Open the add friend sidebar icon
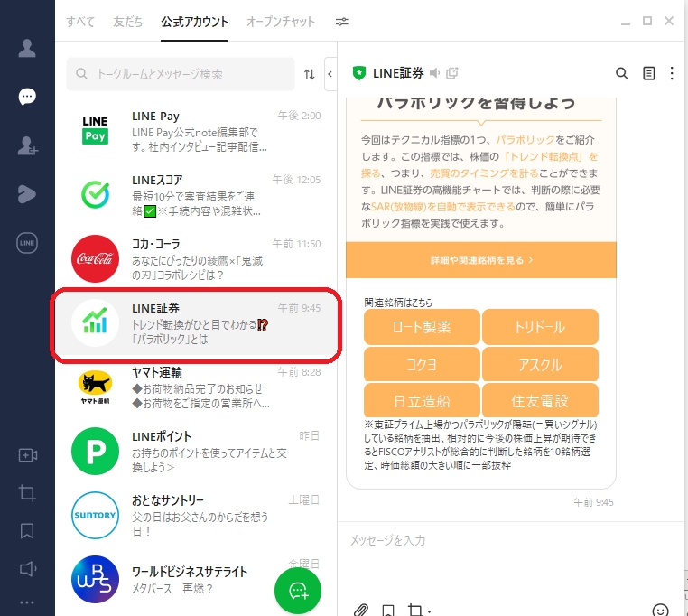Viewport: 688px width, 616px height. (x=27, y=145)
